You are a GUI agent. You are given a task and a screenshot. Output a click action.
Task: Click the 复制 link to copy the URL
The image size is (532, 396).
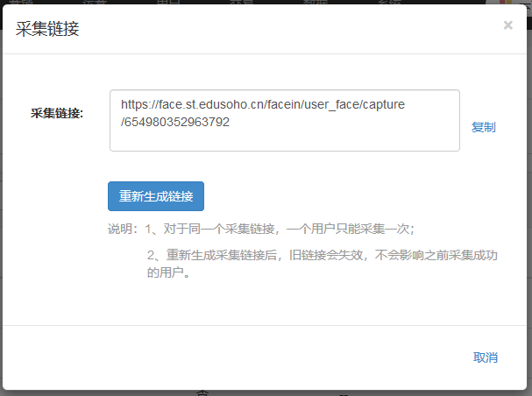483,127
